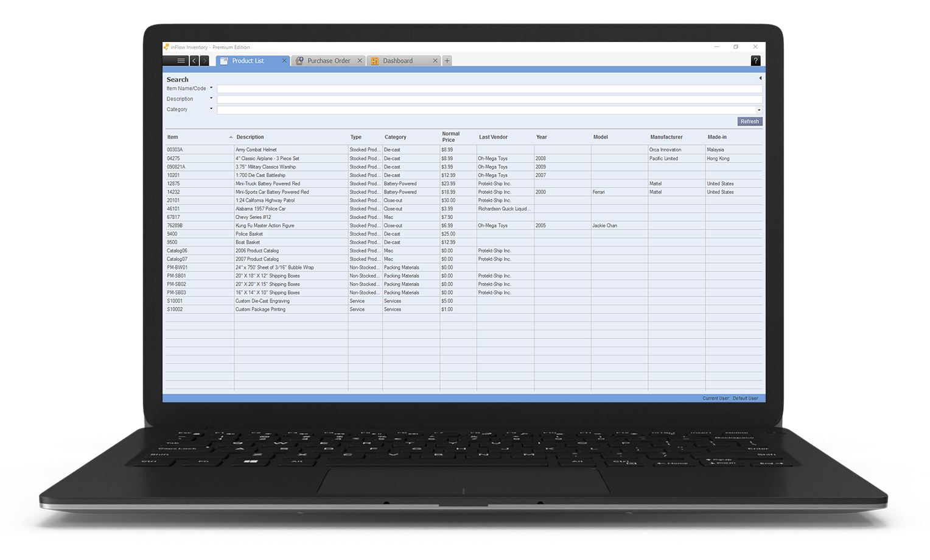The image size is (930, 560).
Task: Click the Purchase Order tab icon
Action: point(299,61)
